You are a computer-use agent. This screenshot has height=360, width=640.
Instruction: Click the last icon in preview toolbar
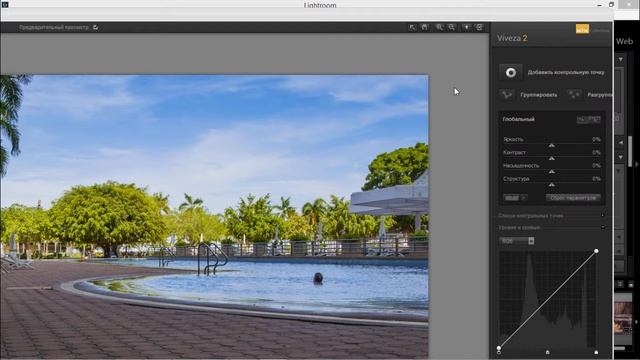[479, 27]
